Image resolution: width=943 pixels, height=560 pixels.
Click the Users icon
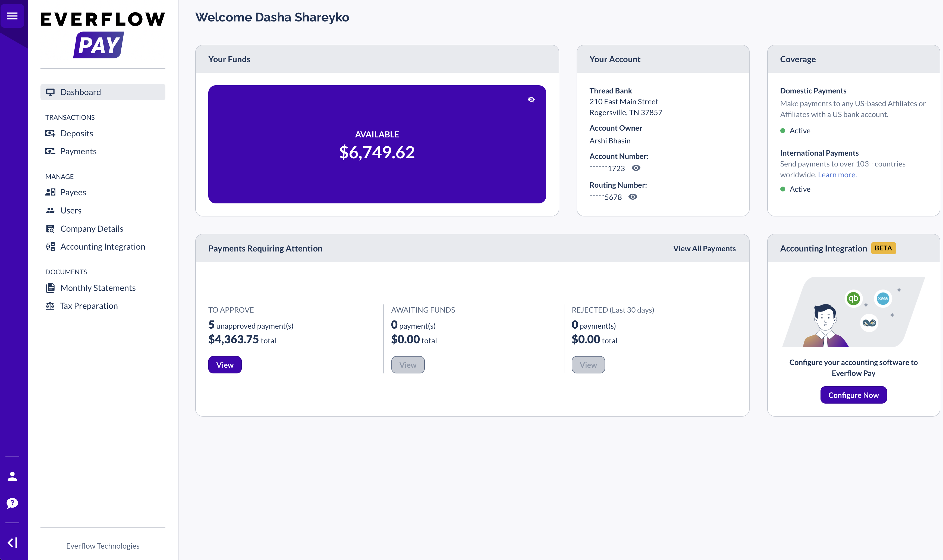pos(51,210)
